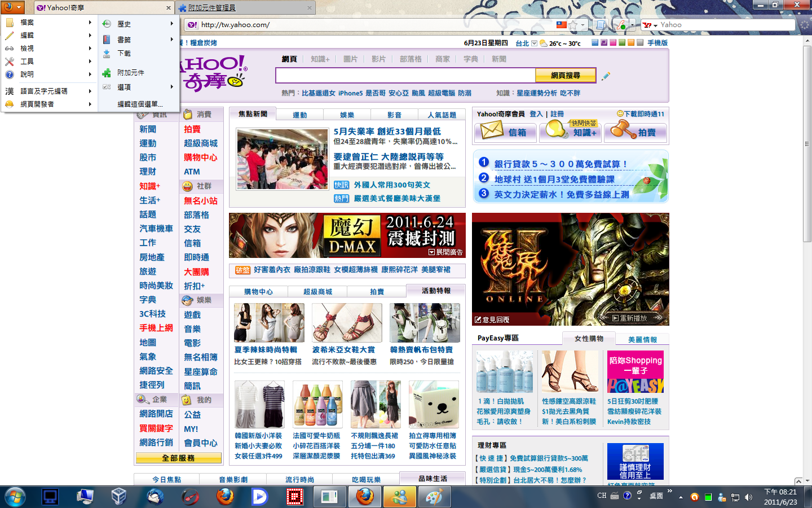Click the pencil icon beside search button
This screenshot has width=812, height=508.
coord(606,76)
